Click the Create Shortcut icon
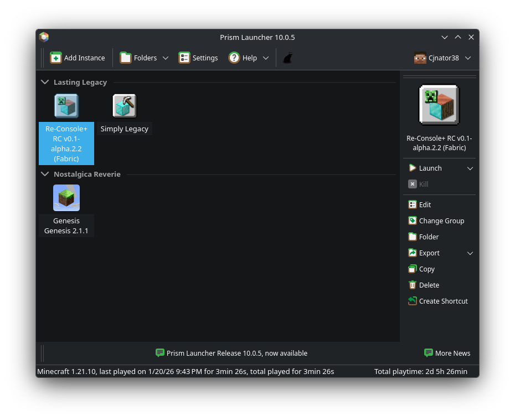 click(411, 301)
